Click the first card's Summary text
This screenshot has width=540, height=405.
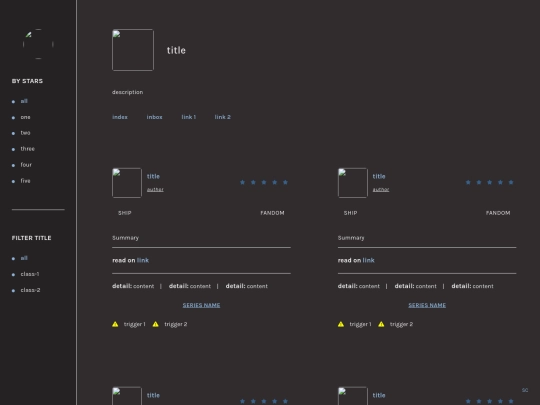(x=125, y=238)
